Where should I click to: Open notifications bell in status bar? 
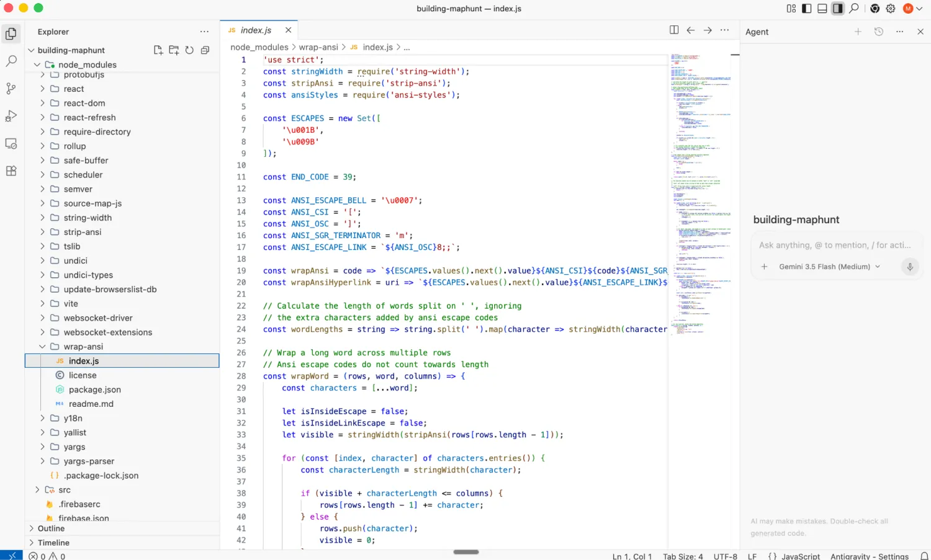click(924, 556)
